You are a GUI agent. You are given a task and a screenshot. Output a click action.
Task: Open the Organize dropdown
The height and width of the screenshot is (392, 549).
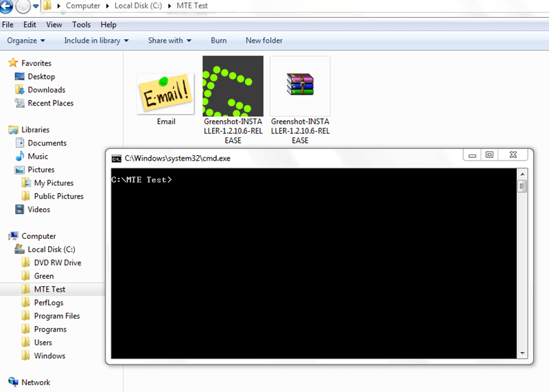pyautogui.click(x=26, y=41)
